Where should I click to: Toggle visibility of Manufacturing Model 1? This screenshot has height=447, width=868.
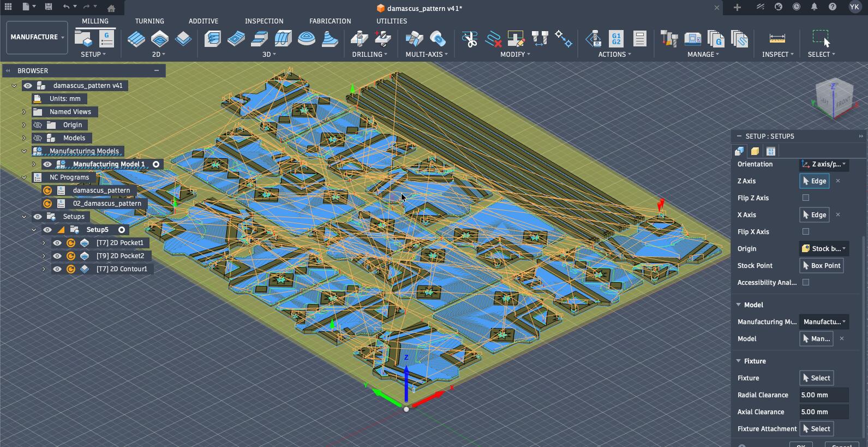point(47,164)
